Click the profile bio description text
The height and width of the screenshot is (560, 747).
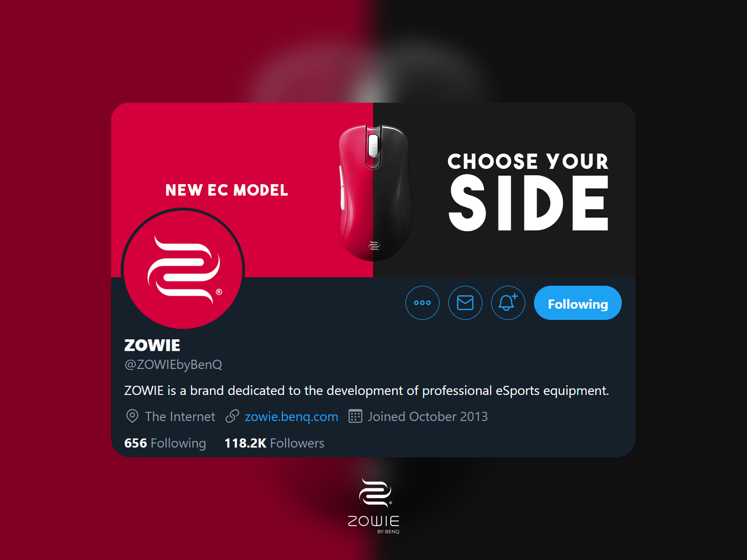tap(366, 391)
